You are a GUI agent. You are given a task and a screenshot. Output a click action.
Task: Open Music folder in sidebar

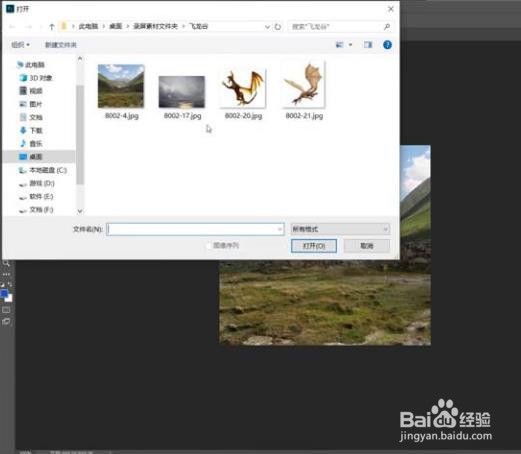coord(31,144)
